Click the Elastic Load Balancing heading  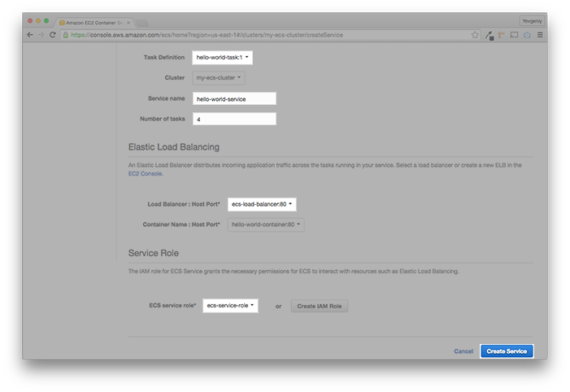pos(174,147)
